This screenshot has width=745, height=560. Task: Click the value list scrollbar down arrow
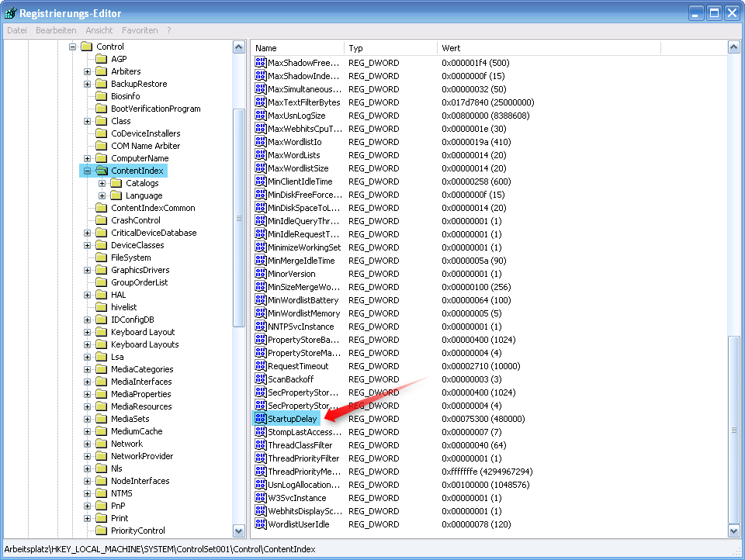tap(733, 531)
